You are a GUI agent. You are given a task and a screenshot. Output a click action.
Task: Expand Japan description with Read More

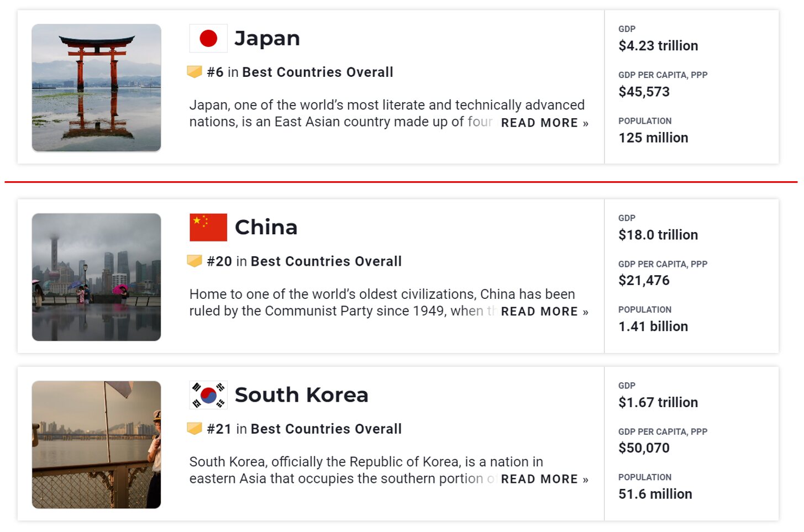pos(544,123)
